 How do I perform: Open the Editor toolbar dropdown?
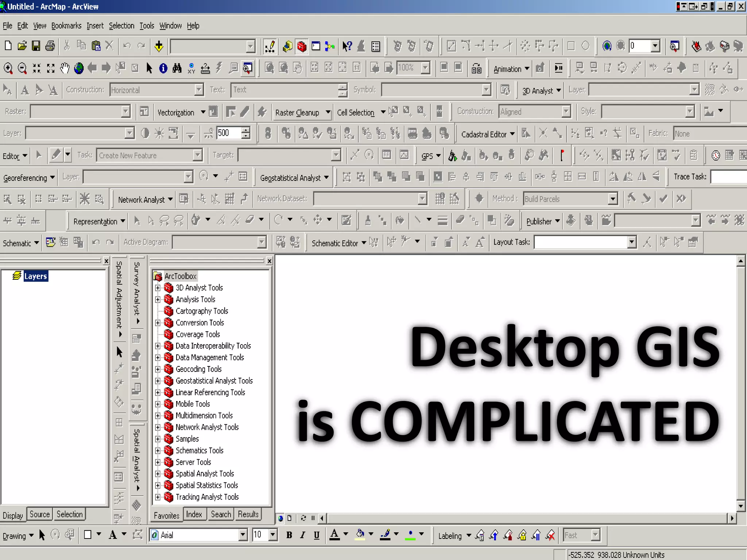tap(15, 156)
